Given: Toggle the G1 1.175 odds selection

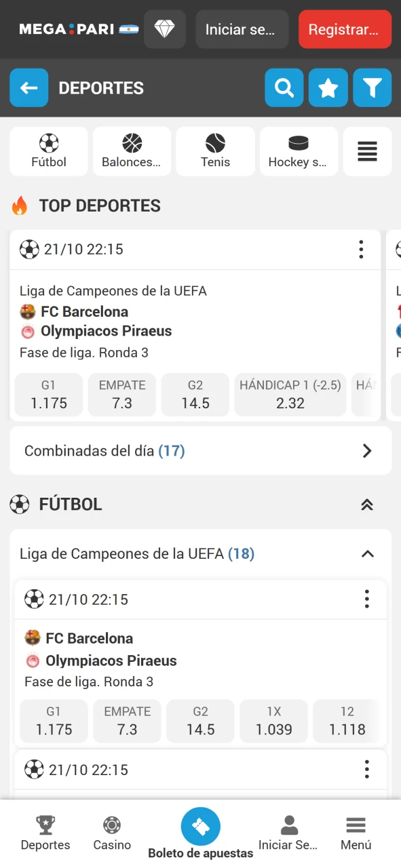Looking at the screenshot, I should (48, 395).
